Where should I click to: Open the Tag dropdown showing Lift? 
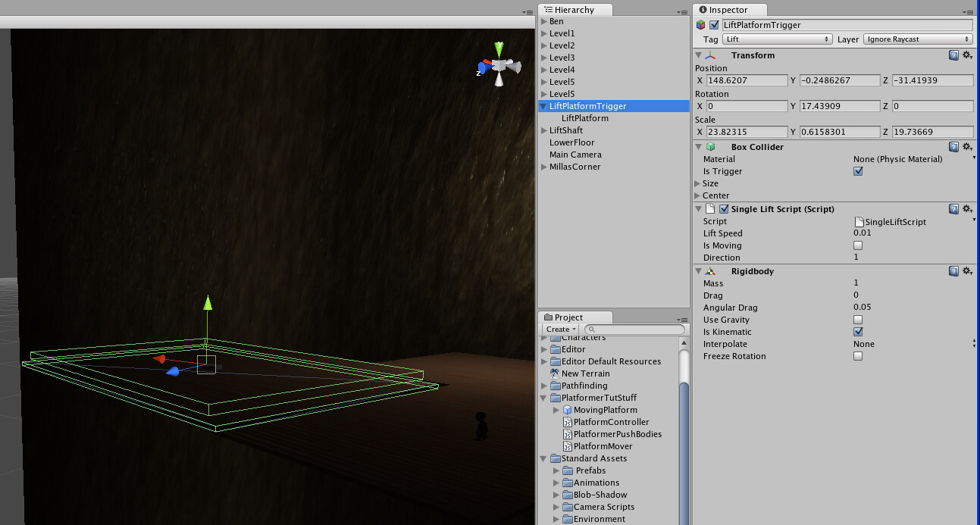tap(778, 39)
